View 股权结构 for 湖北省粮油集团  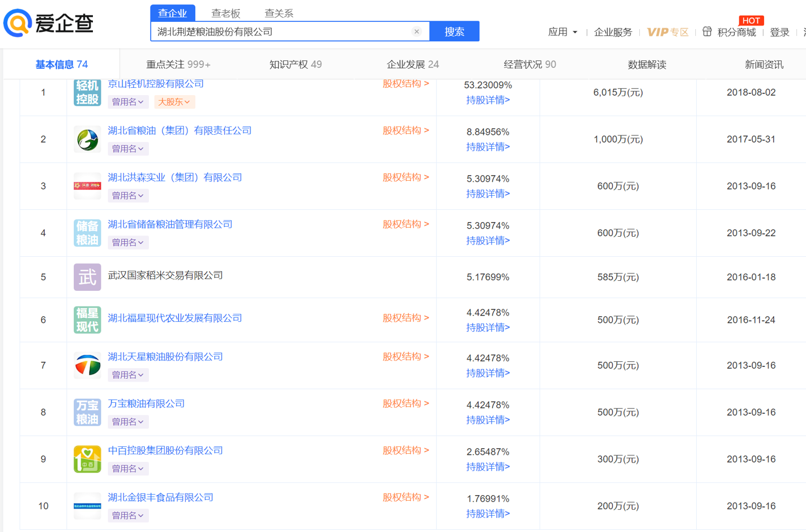[x=406, y=130]
